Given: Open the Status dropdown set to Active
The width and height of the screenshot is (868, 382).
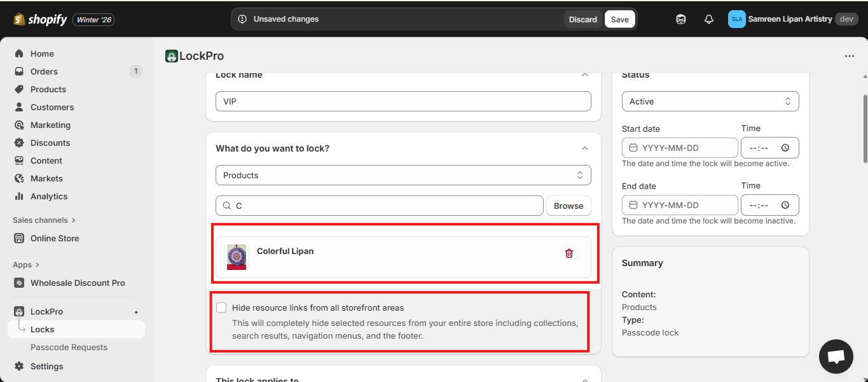Looking at the screenshot, I should 710,101.
